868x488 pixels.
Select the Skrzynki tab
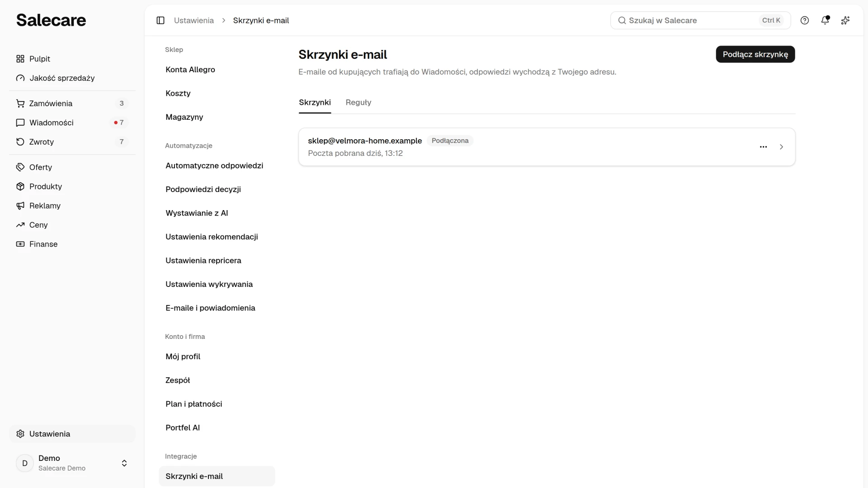tap(315, 103)
